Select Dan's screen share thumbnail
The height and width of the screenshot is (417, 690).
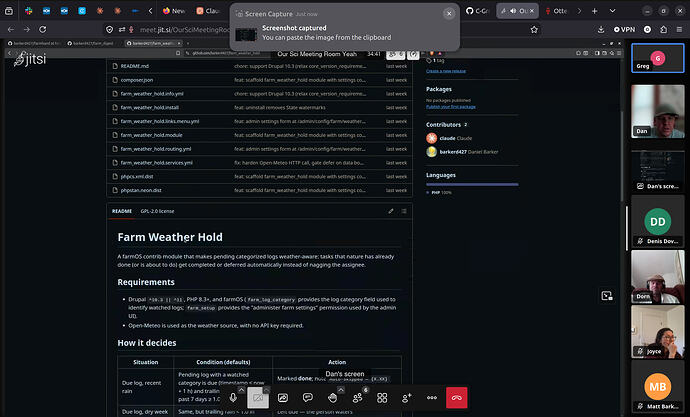[x=657, y=170]
